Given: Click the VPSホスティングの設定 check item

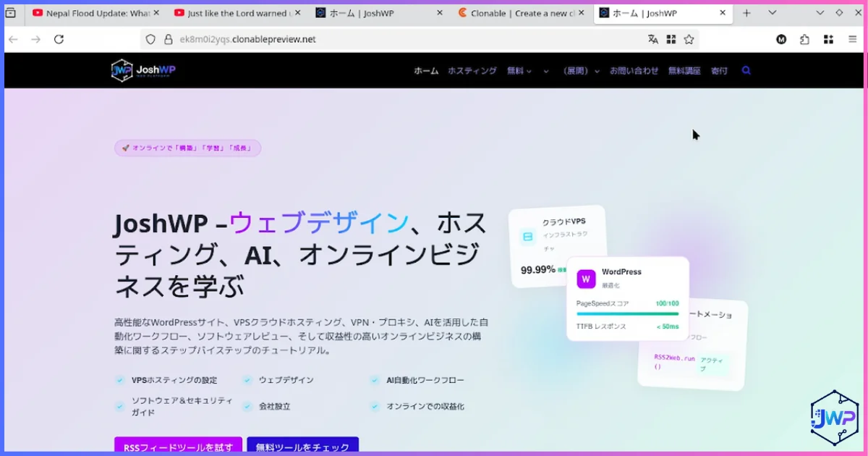Looking at the screenshot, I should pyautogui.click(x=166, y=380).
